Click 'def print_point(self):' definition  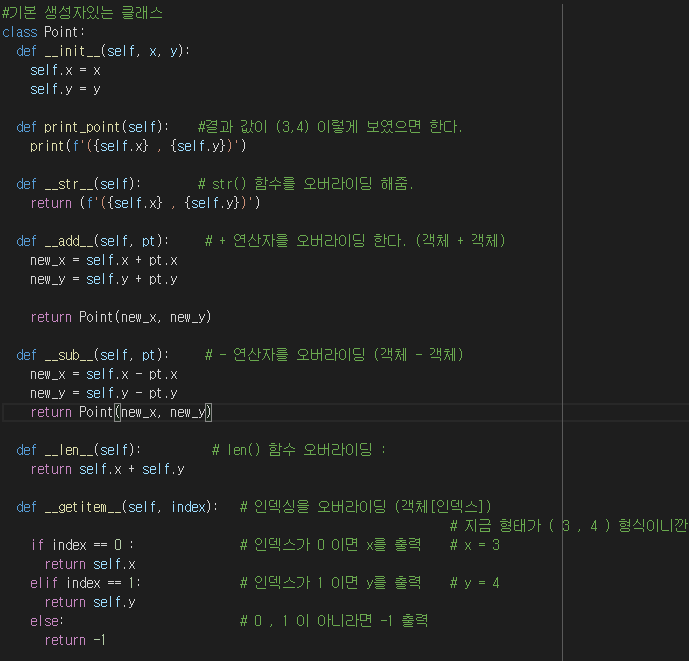pos(93,127)
